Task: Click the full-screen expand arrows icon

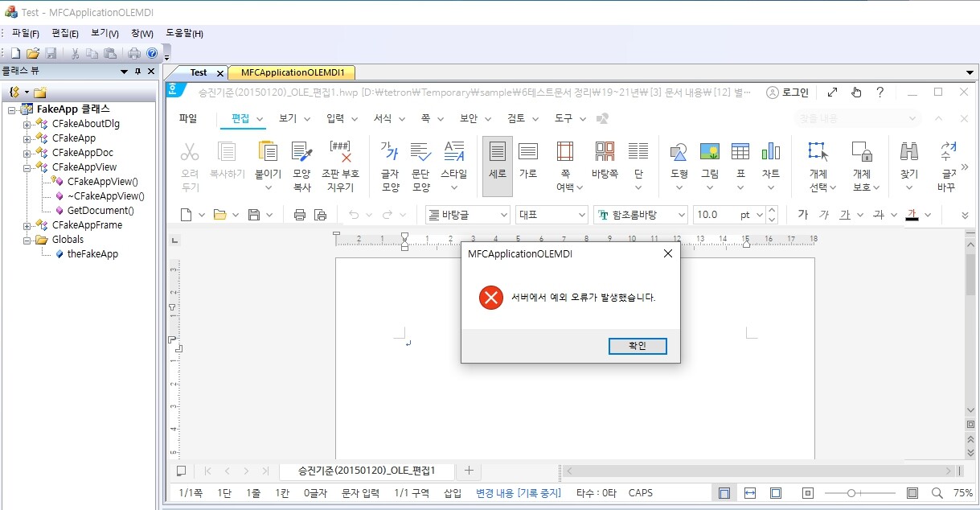Action: tap(833, 93)
